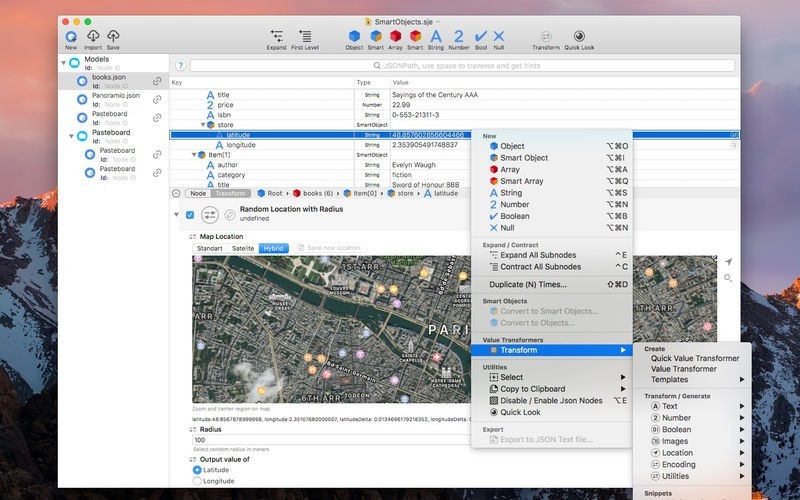Image resolution: width=800 pixels, height=500 pixels.
Task: Click the icon at end of longitude row
Action: click(x=734, y=145)
